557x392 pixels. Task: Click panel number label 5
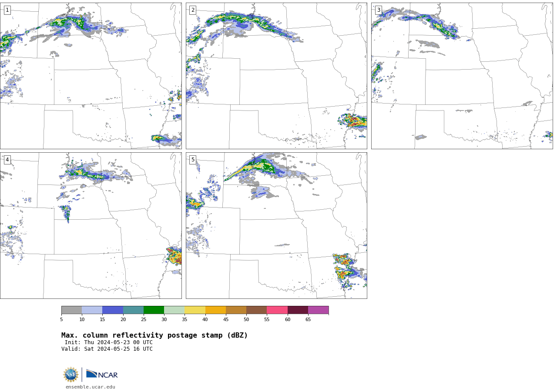click(x=193, y=160)
